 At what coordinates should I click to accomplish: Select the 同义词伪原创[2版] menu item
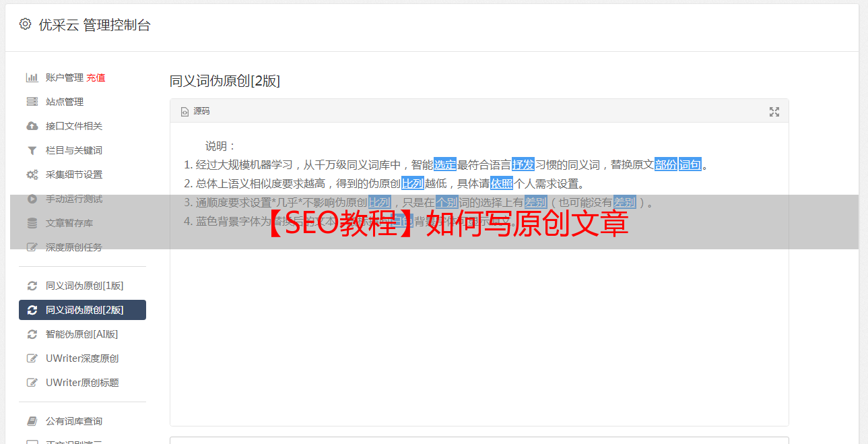pos(82,310)
